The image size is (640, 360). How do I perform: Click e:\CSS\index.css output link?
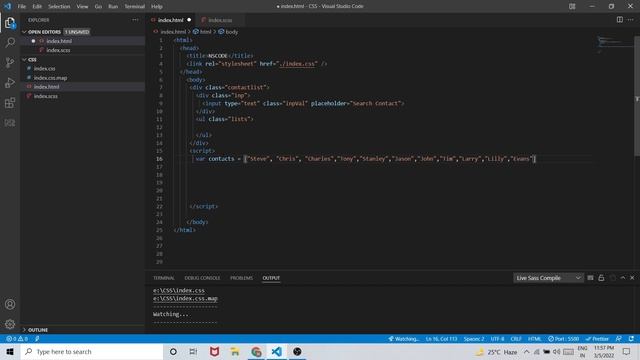[x=179, y=291]
